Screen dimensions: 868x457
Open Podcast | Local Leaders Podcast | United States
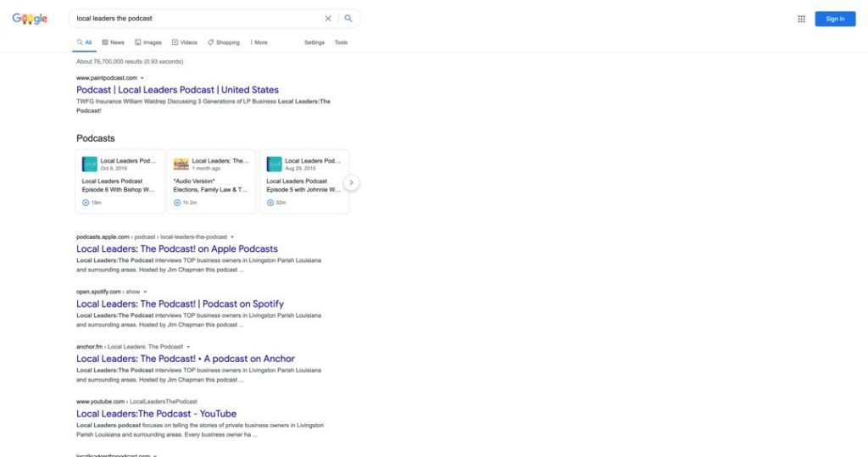[177, 90]
